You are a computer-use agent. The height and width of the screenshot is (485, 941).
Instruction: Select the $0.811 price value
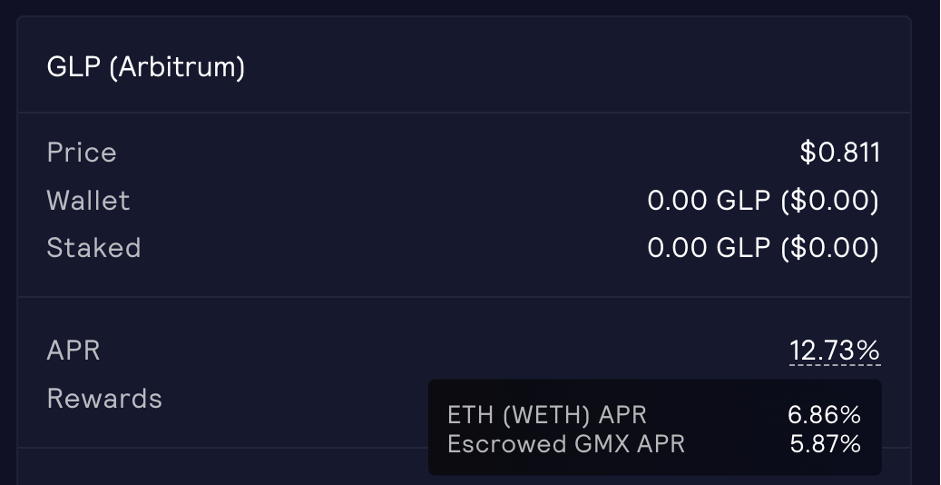840,153
